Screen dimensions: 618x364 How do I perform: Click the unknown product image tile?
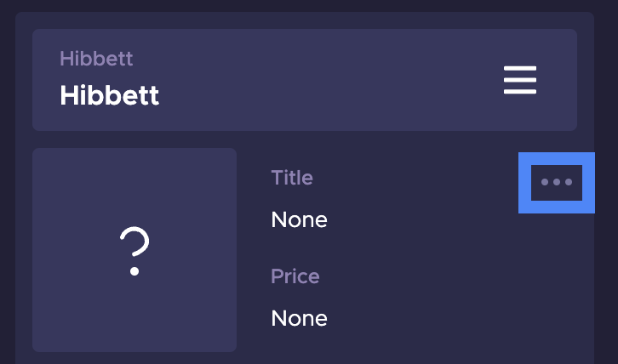(134, 250)
